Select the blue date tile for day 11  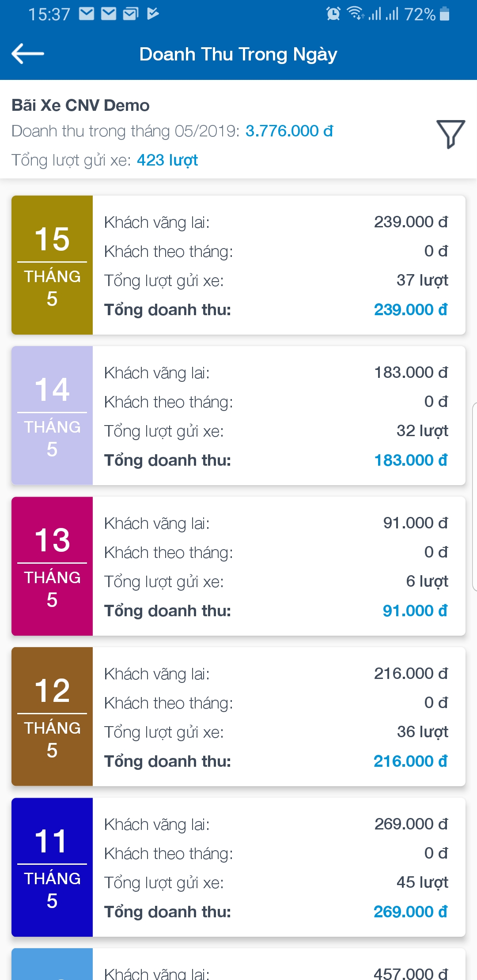click(x=52, y=867)
